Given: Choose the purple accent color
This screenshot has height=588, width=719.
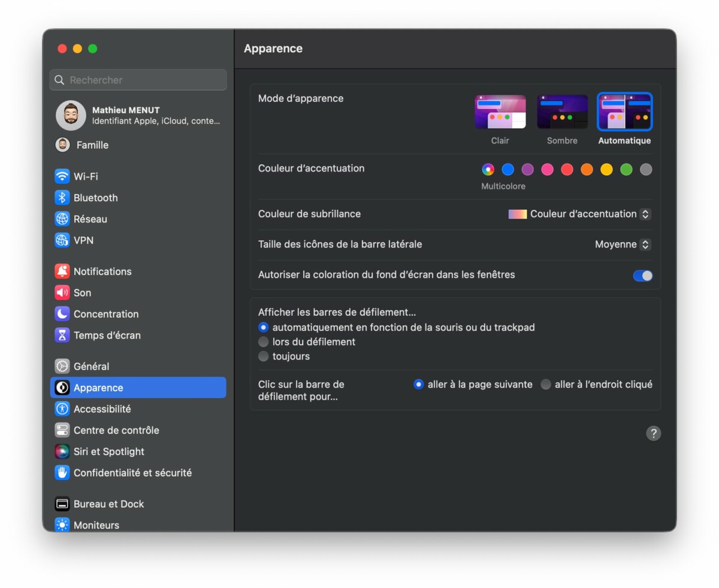Looking at the screenshot, I should point(527,170).
